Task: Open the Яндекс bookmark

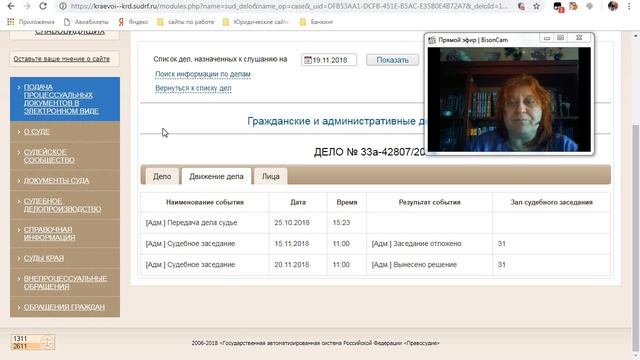Action: pyautogui.click(x=133, y=22)
